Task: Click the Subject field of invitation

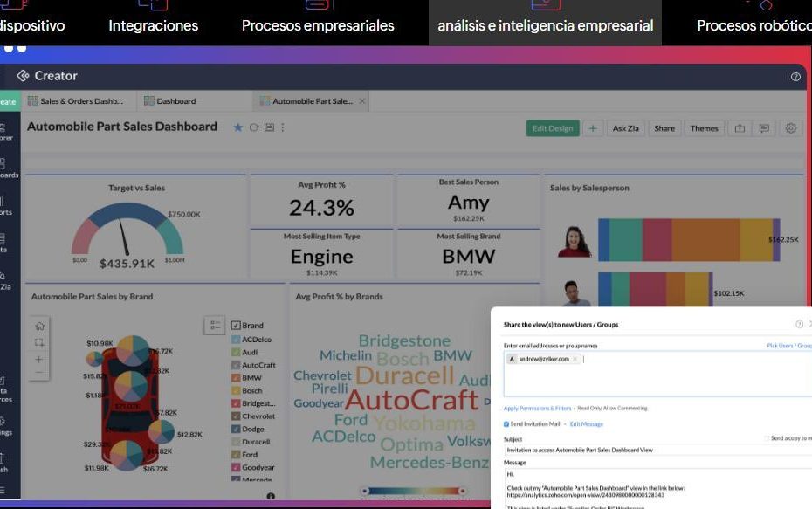Action: (x=657, y=450)
